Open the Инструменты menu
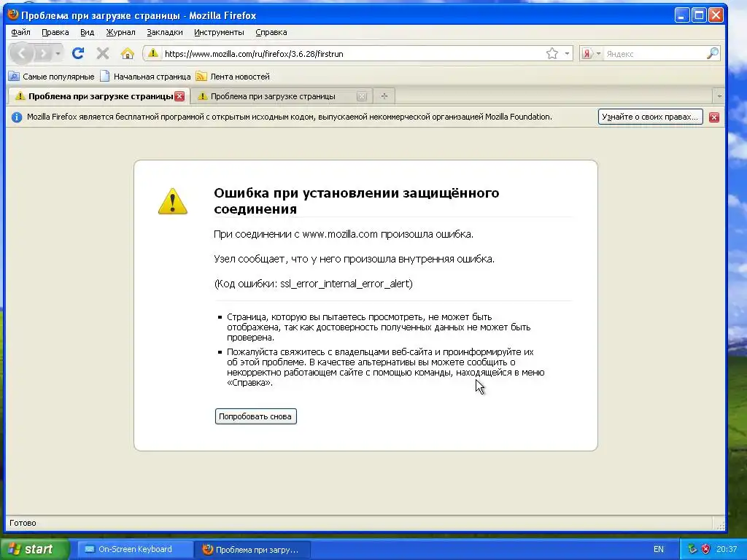The image size is (747, 560). (x=219, y=32)
